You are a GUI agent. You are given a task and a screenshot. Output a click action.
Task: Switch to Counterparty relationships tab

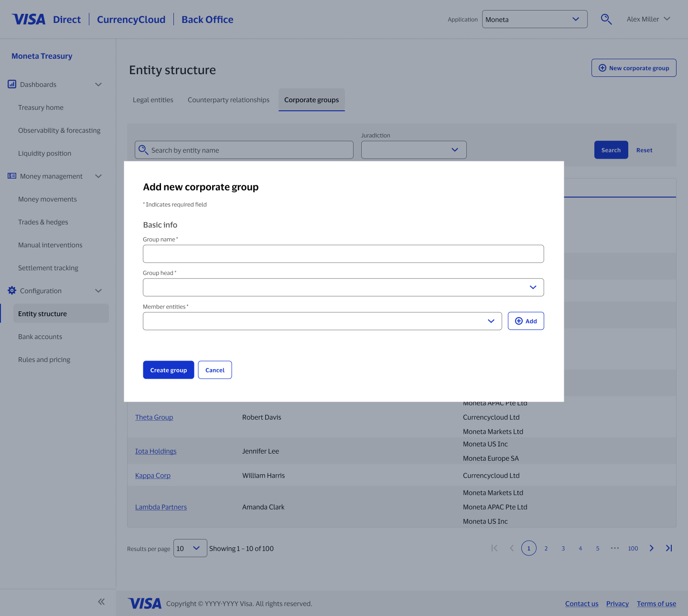coord(228,100)
